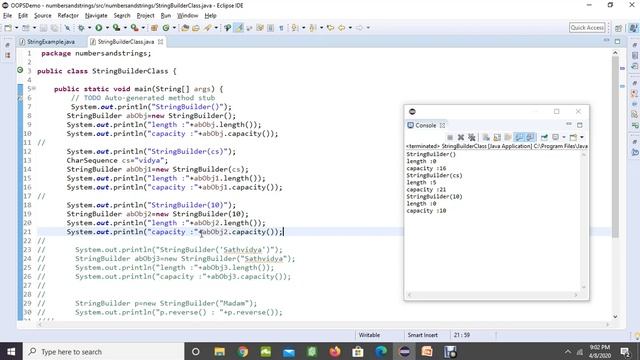
Task: Click the Open Perspective icon
Action: pyautogui.click(x=618, y=28)
